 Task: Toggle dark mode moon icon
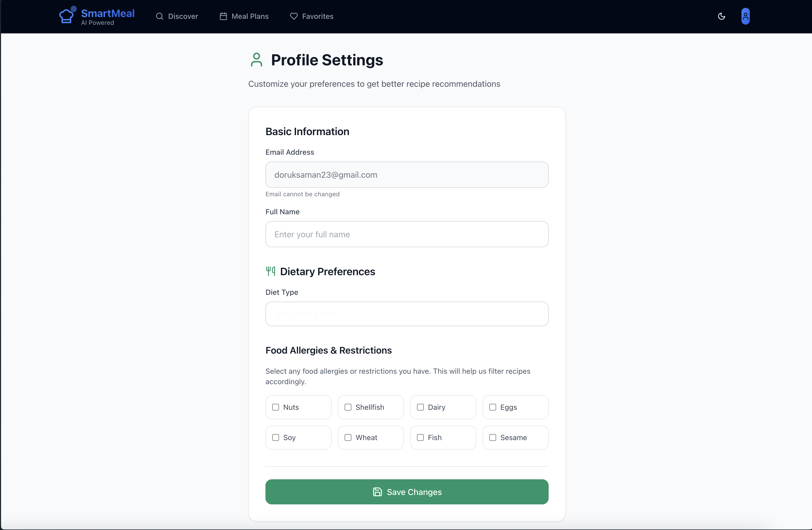pos(721,16)
